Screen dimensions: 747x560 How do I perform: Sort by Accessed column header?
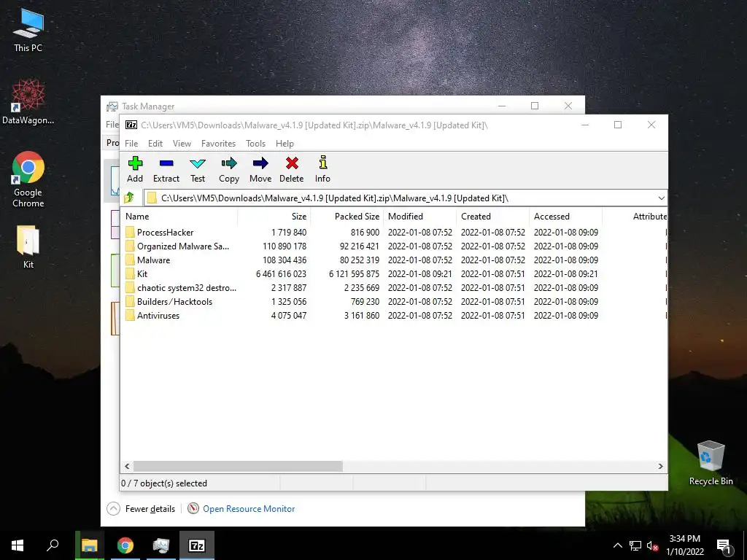pos(566,216)
